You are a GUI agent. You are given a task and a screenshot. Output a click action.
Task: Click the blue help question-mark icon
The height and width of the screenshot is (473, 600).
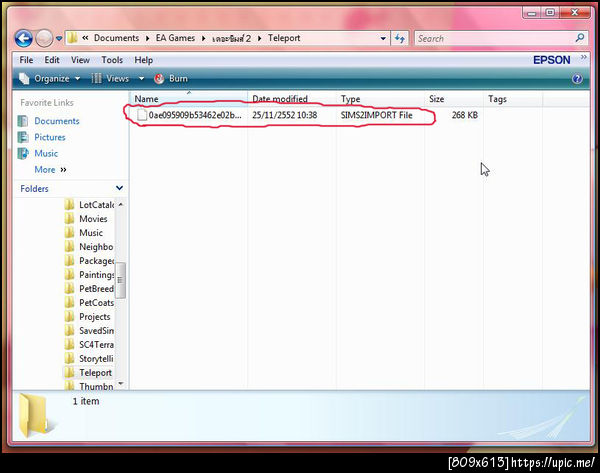pyautogui.click(x=577, y=79)
